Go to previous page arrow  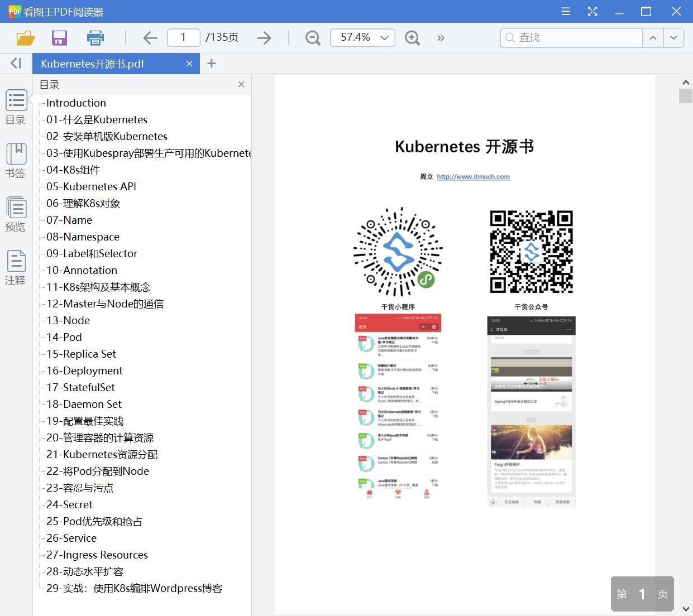(x=150, y=38)
